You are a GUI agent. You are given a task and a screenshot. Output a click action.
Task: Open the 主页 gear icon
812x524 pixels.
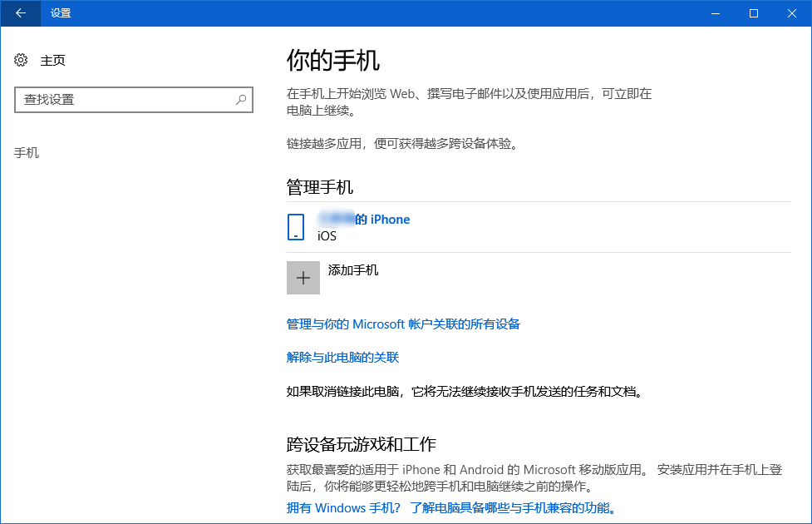[x=21, y=60]
